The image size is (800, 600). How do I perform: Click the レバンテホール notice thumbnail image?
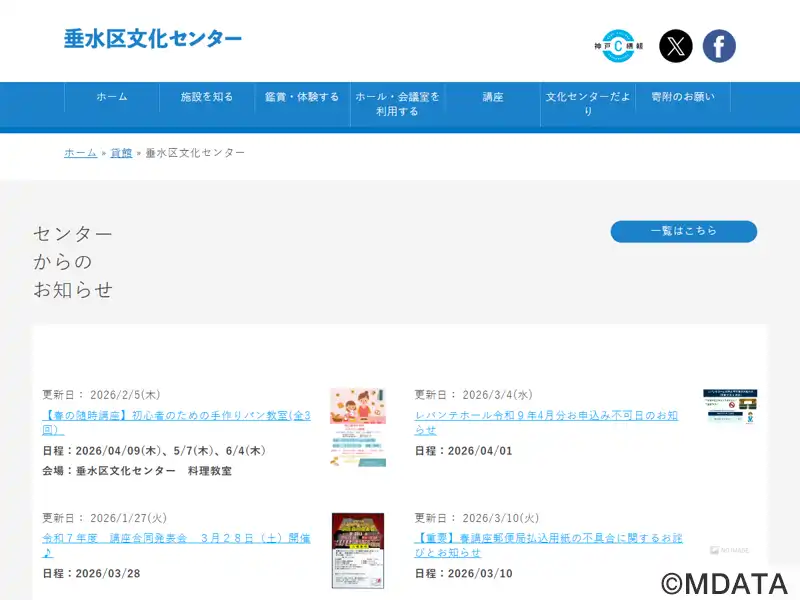pos(730,407)
